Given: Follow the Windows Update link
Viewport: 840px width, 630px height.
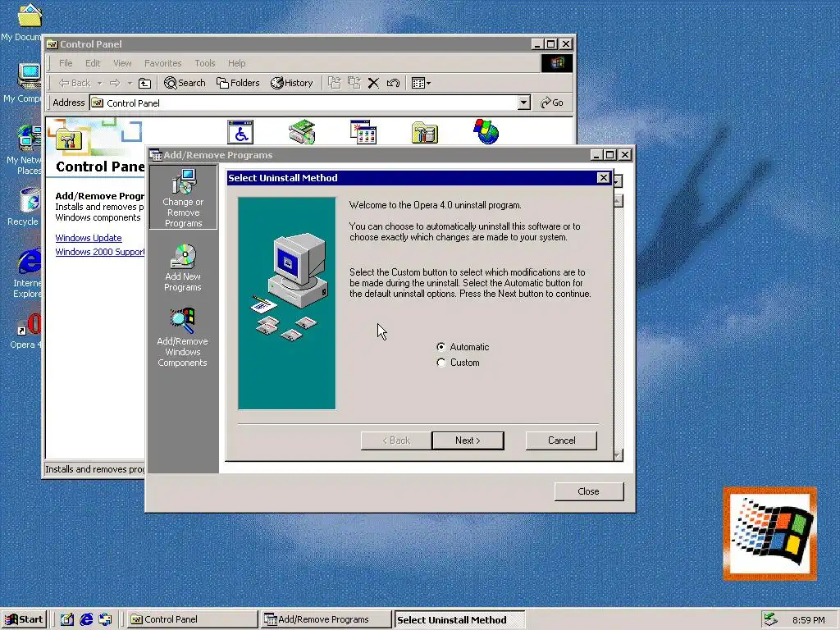Looking at the screenshot, I should coord(89,238).
